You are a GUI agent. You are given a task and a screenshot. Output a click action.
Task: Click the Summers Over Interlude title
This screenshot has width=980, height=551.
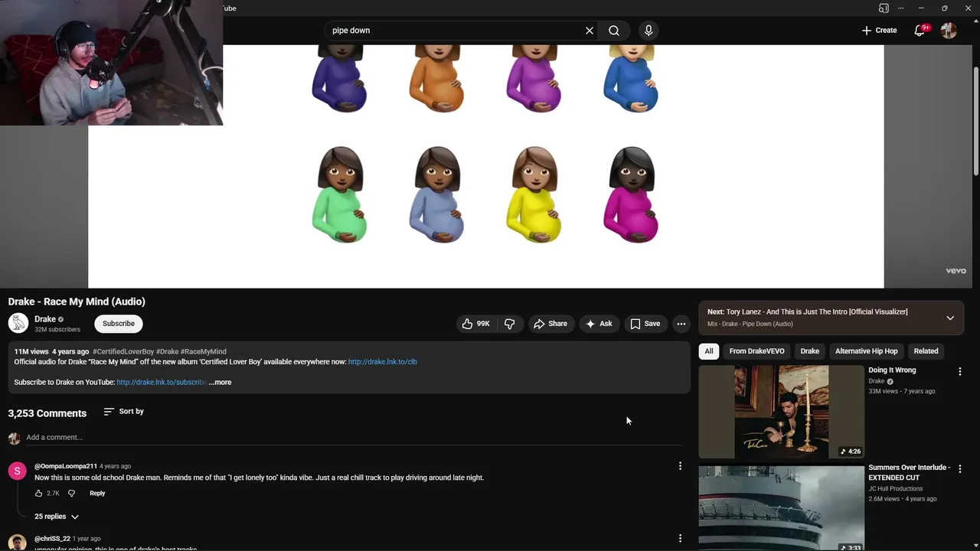pos(909,473)
